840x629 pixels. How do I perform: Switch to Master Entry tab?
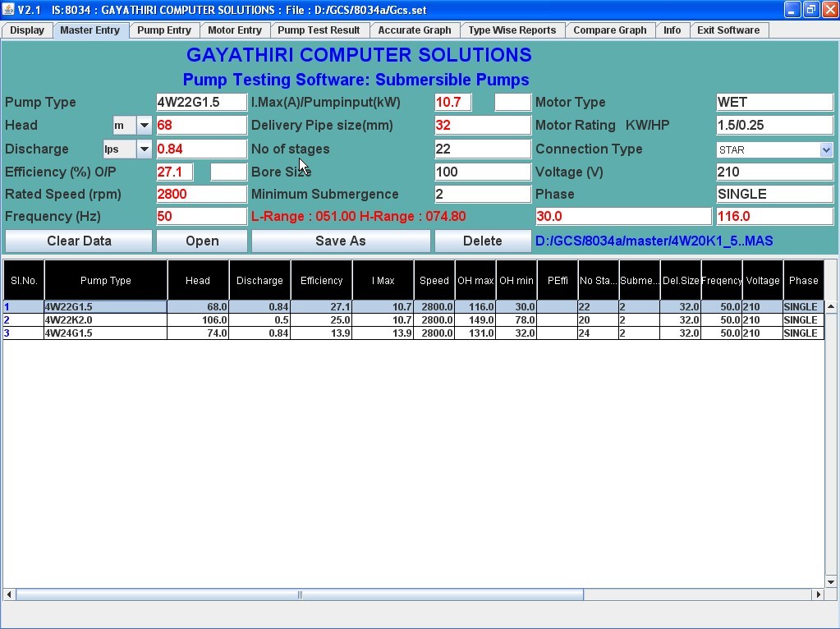click(x=90, y=30)
